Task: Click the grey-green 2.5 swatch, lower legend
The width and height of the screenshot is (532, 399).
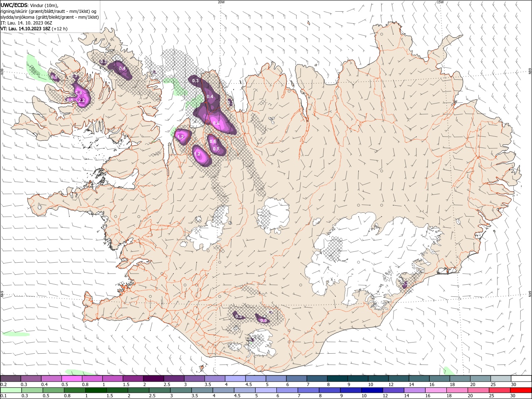Action: click(160, 390)
